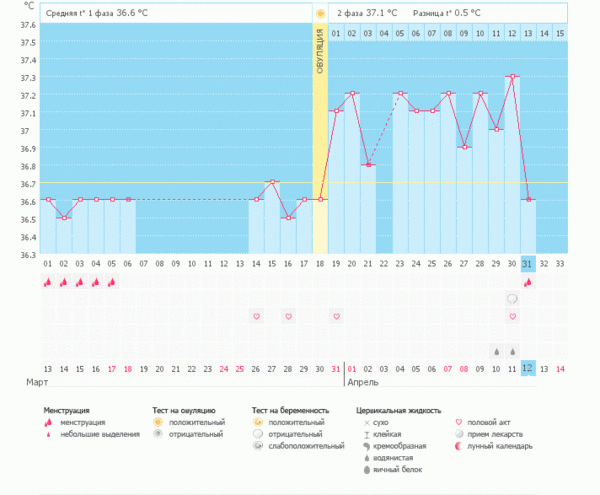600x495 pixels.
Task: Click the medication icon on cycle day 30
Action: tap(512, 299)
